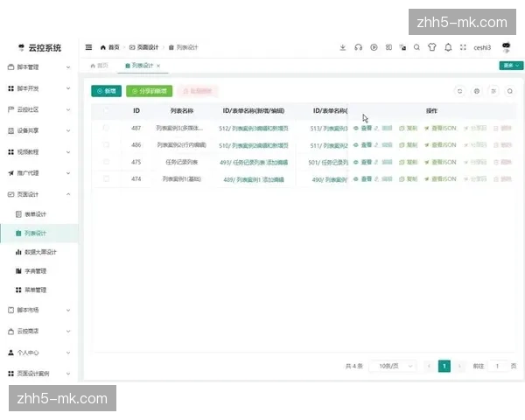525x420 pixels.
Task: Click 查看JSON in row 487
Action: (x=440, y=128)
